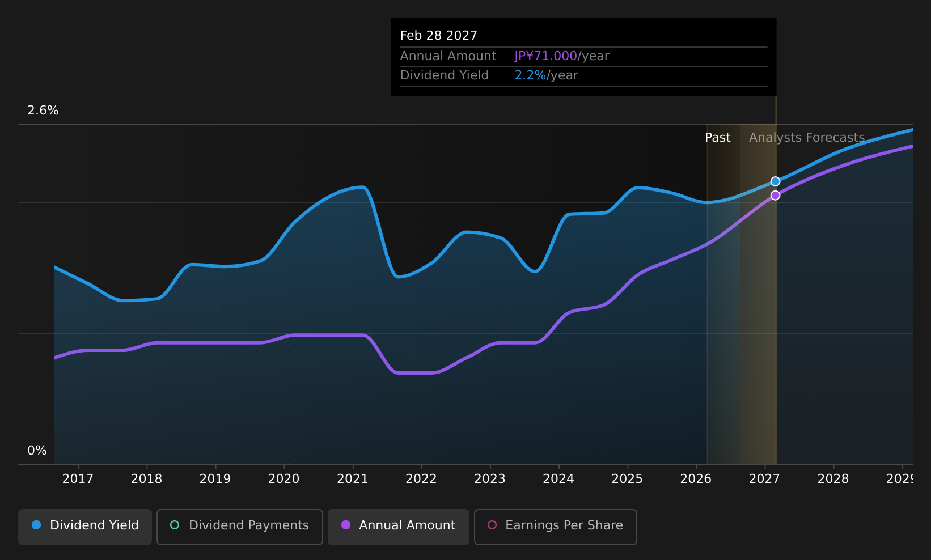The height and width of the screenshot is (560, 931).
Task: Click the Dividend Yield tooltip row label
Action: [444, 75]
